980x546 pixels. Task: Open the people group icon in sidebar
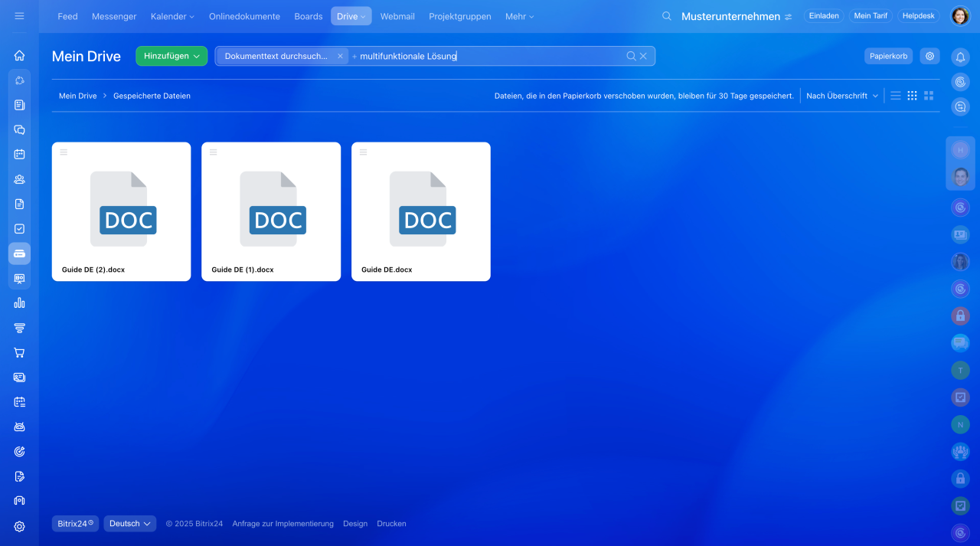[x=19, y=179]
